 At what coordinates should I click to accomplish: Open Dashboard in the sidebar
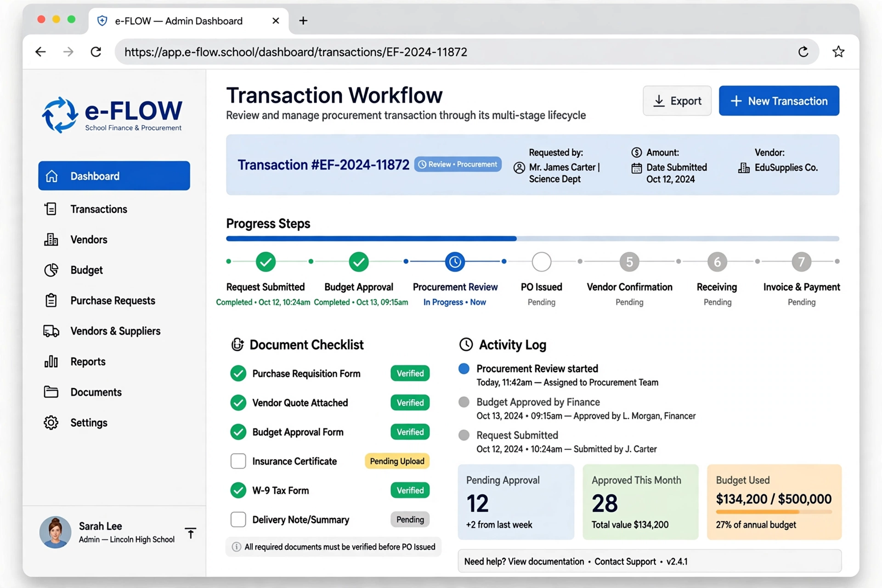tap(114, 175)
